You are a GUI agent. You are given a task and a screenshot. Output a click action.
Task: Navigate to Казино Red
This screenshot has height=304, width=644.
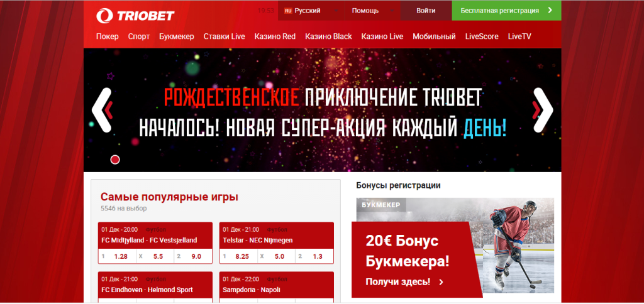[x=275, y=36]
